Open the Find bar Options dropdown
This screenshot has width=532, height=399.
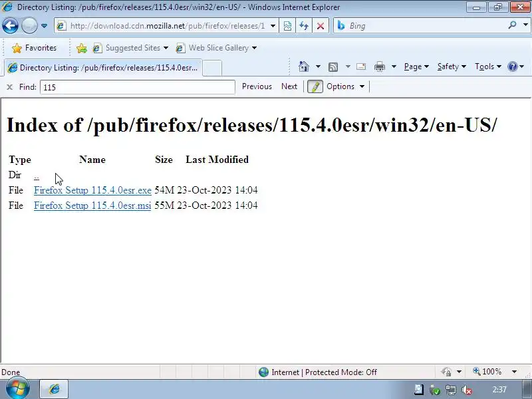click(345, 86)
